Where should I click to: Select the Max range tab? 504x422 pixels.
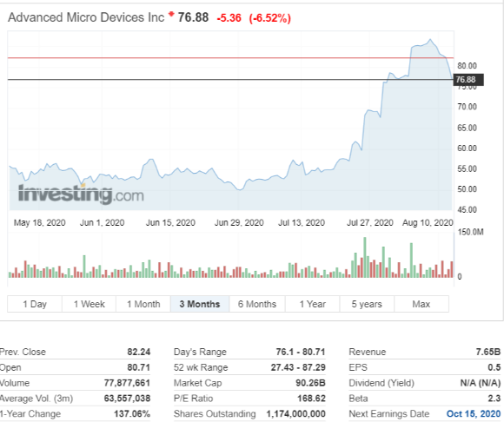[421, 304]
